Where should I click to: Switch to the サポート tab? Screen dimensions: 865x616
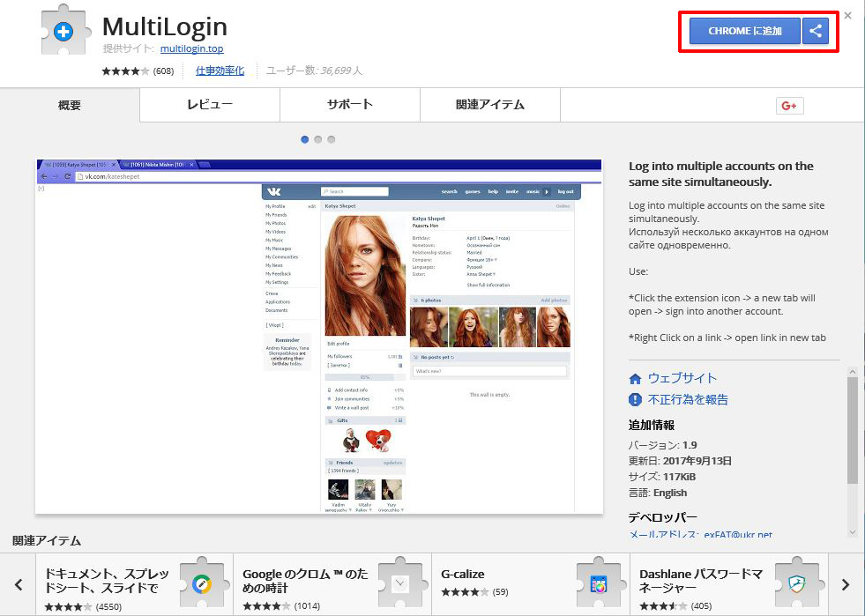(350, 105)
